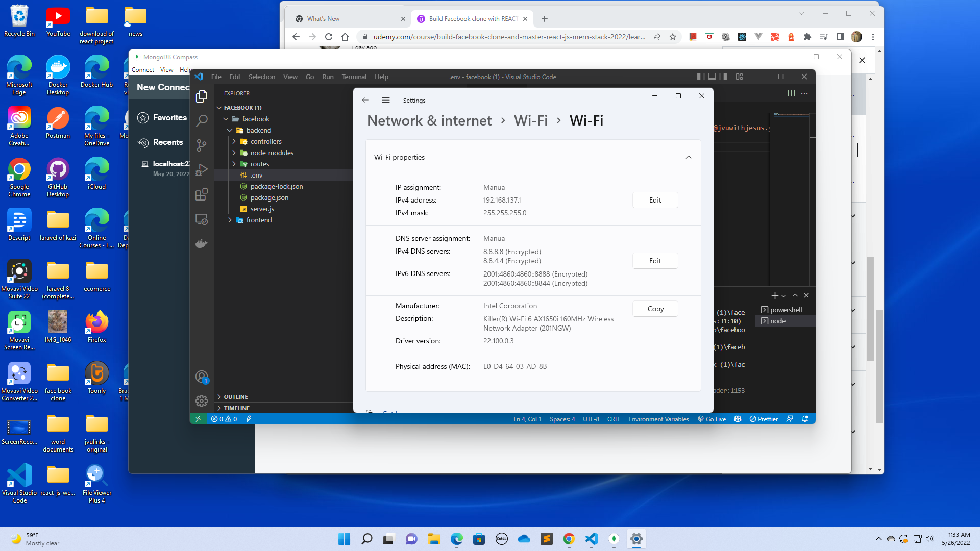Open Docker view in VS Code activity bar
The height and width of the screenshot is (551, 980).
coord(202,244)
